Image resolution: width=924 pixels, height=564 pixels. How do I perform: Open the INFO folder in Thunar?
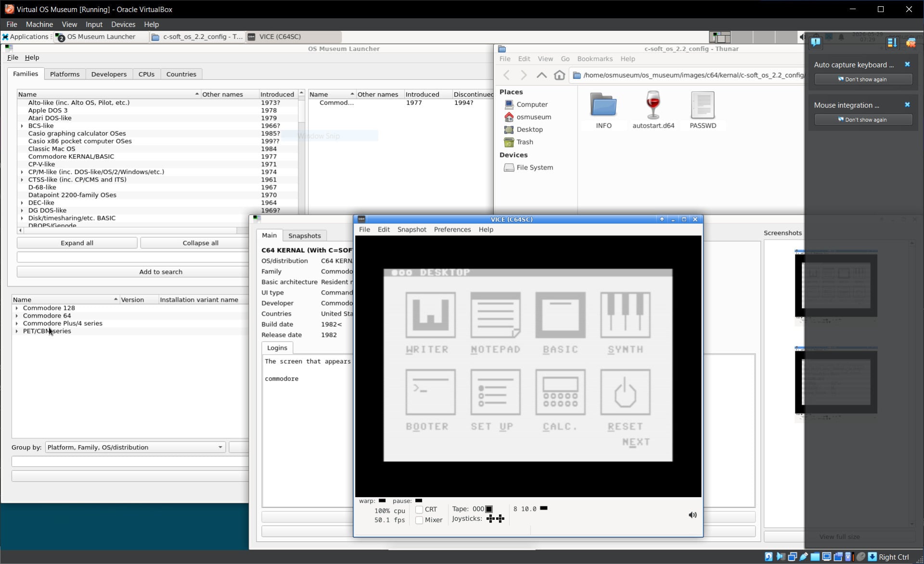(603, 110)
